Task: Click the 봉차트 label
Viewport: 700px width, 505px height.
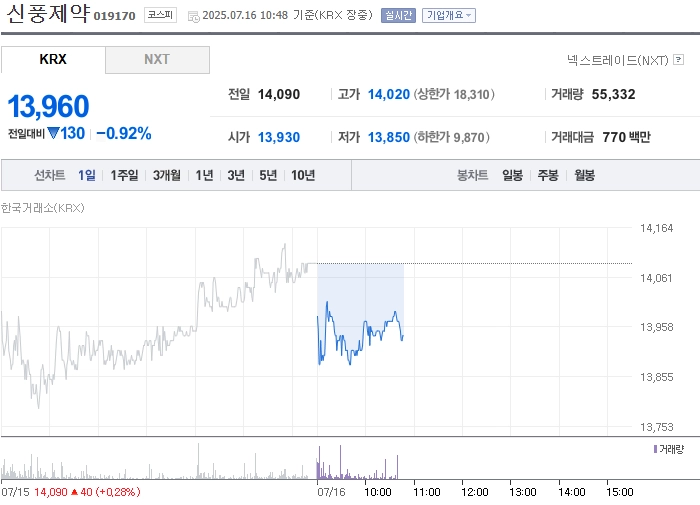Action: pyautogui.click(x=472, y=175)
